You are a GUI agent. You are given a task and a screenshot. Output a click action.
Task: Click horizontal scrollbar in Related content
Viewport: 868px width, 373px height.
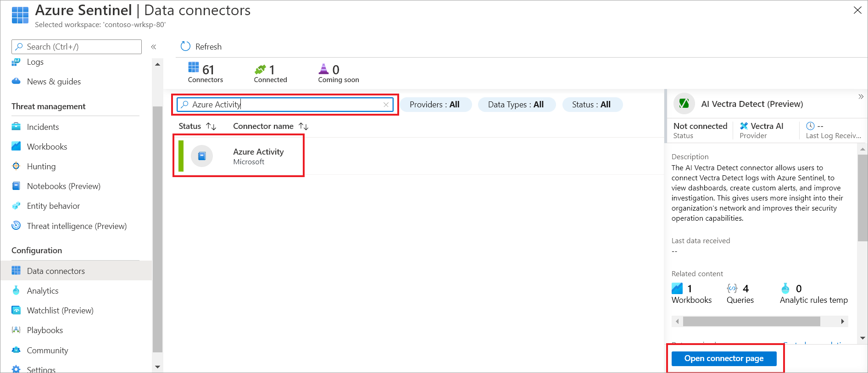(x=751, y=321)
